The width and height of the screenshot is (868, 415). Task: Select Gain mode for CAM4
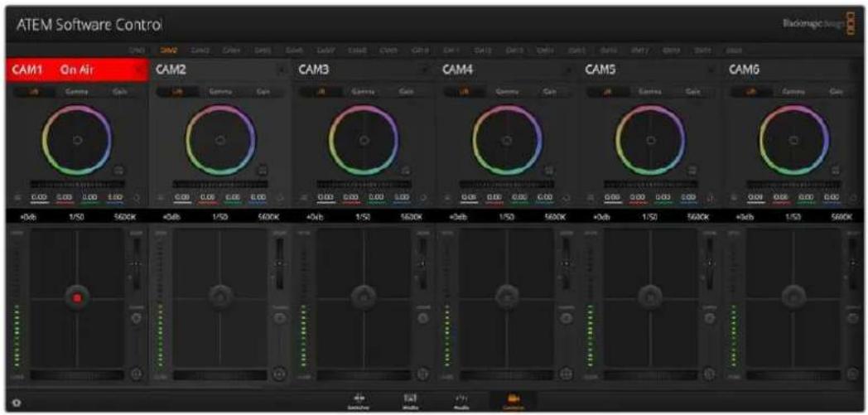(549, 92)
